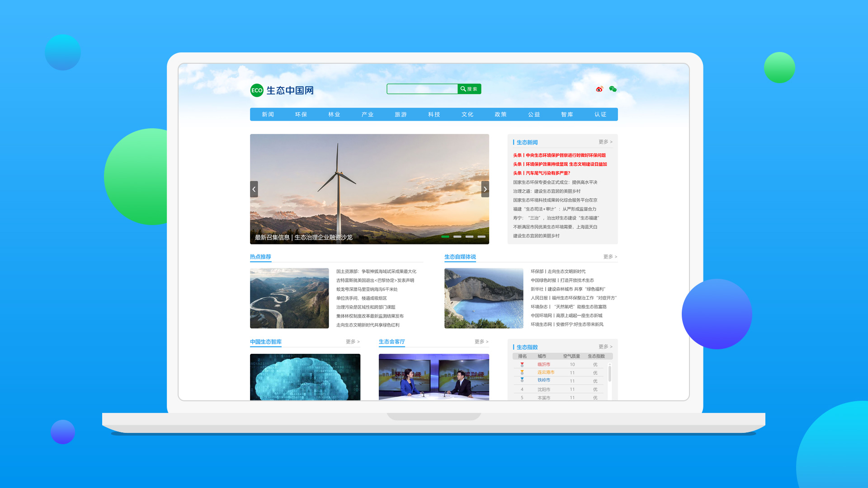Click the TV studio interview thumbnail
The width and height of the screenshot is (868, 488).
pos(434,377)
